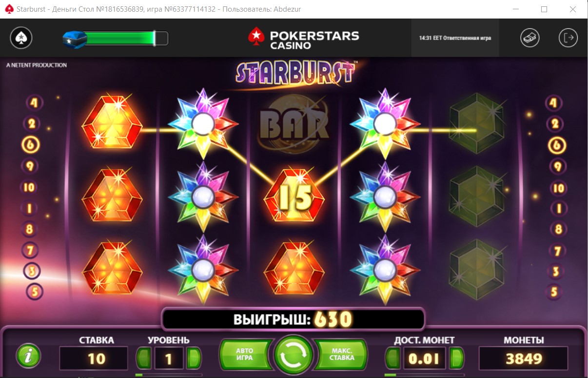The height and width of the screenshot is (378, 588).
Task: Increase the level with the right arrow
Action: tap(194, 358)
